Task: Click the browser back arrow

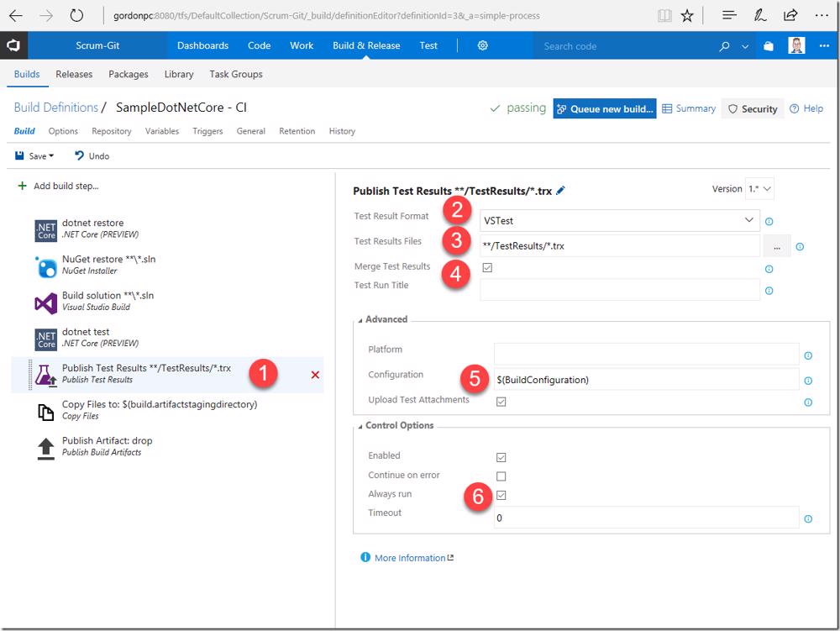Action: [x=15, y=15]
